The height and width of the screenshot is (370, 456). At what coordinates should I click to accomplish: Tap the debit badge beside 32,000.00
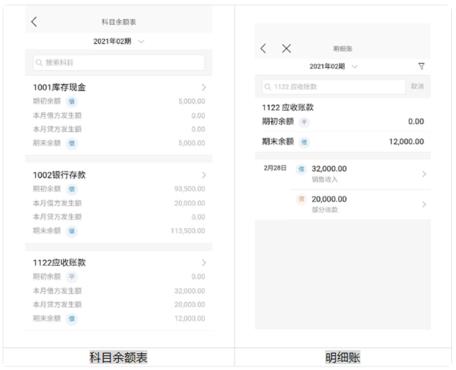point(301,169)
